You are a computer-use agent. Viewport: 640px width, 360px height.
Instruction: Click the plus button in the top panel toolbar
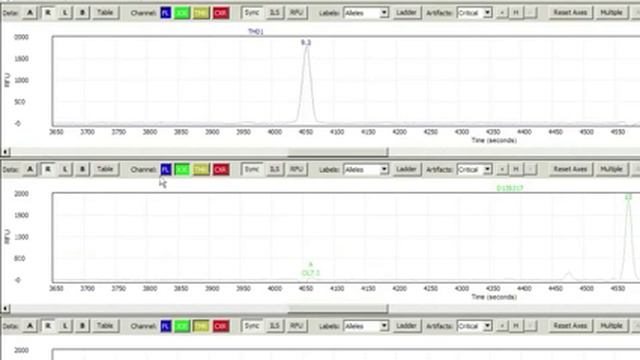502,13
